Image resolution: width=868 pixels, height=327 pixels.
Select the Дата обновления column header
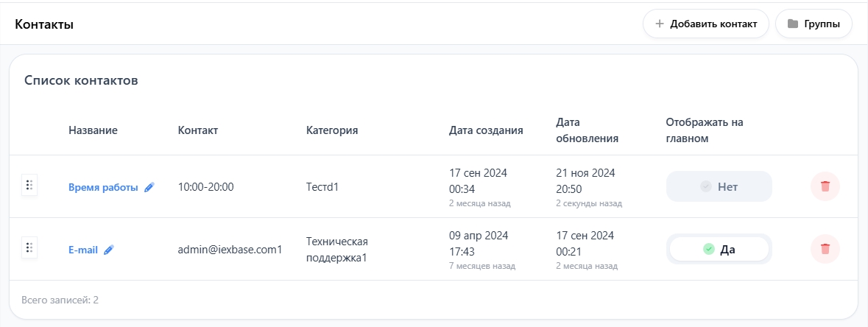click(587, 130)
